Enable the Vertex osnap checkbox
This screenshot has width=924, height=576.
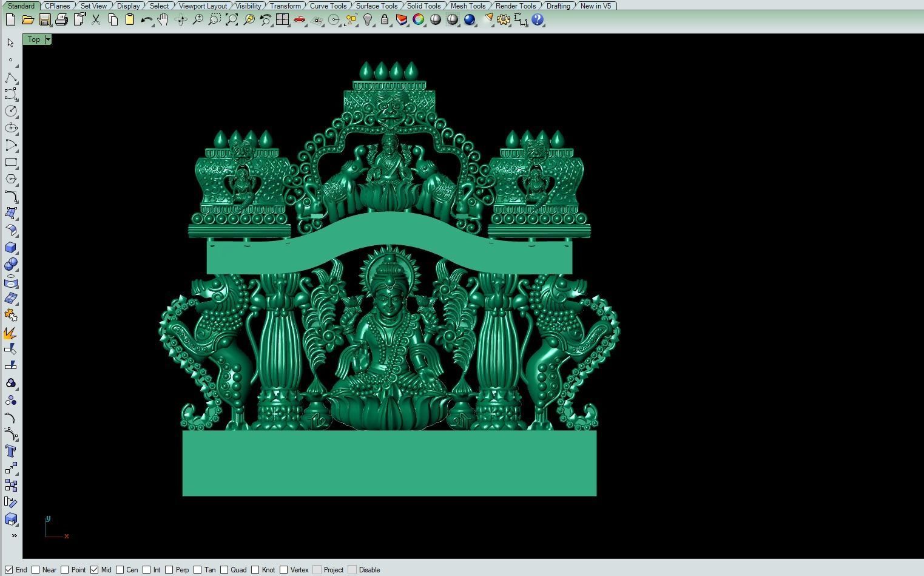pos(284,569)
